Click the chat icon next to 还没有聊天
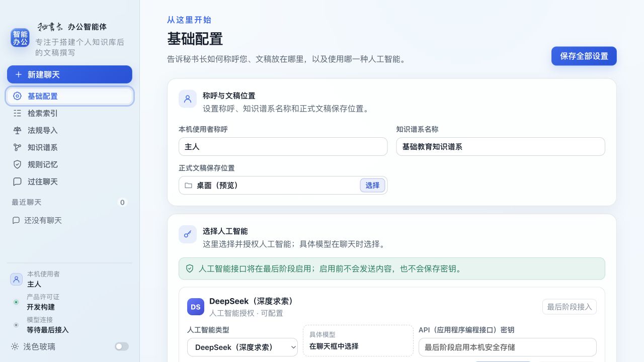644x362 pixels. point(16,220)
